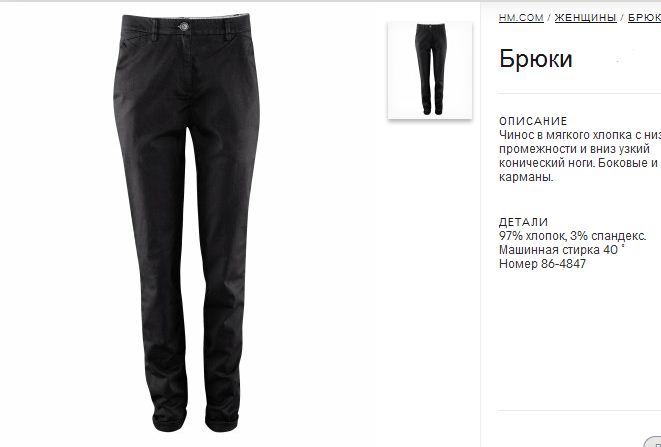The image size is (661, 447).
Task: Click the Машинная стирка 40 care line
Action: [562, 250]
